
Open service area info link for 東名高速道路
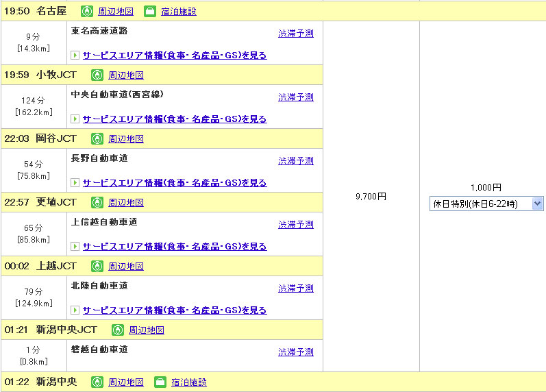click(175, 56)
